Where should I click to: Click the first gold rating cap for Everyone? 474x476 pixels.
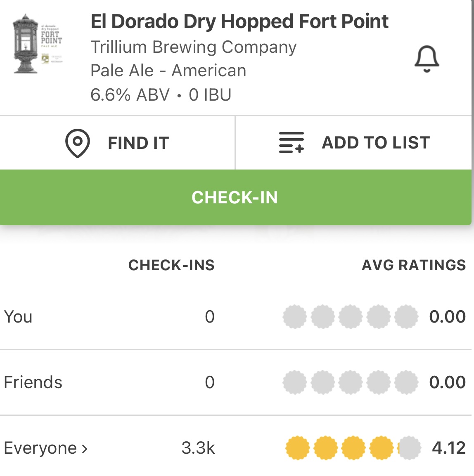pos(297,448)
